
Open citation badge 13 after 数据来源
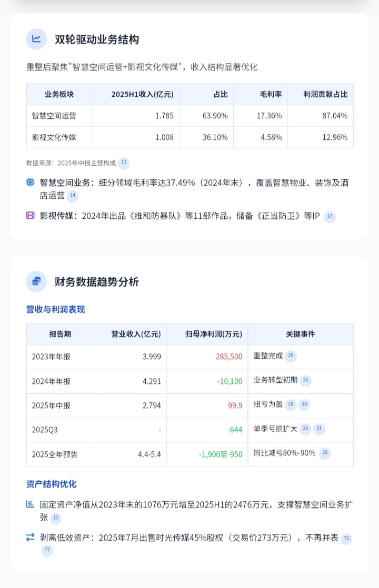[x=124, y=163]
